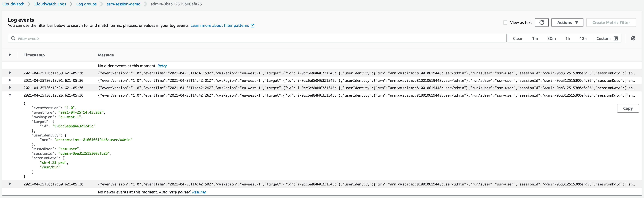Copy the expanded event JSON
Screen dimensions: 644x198
click(x=628, y=108)
